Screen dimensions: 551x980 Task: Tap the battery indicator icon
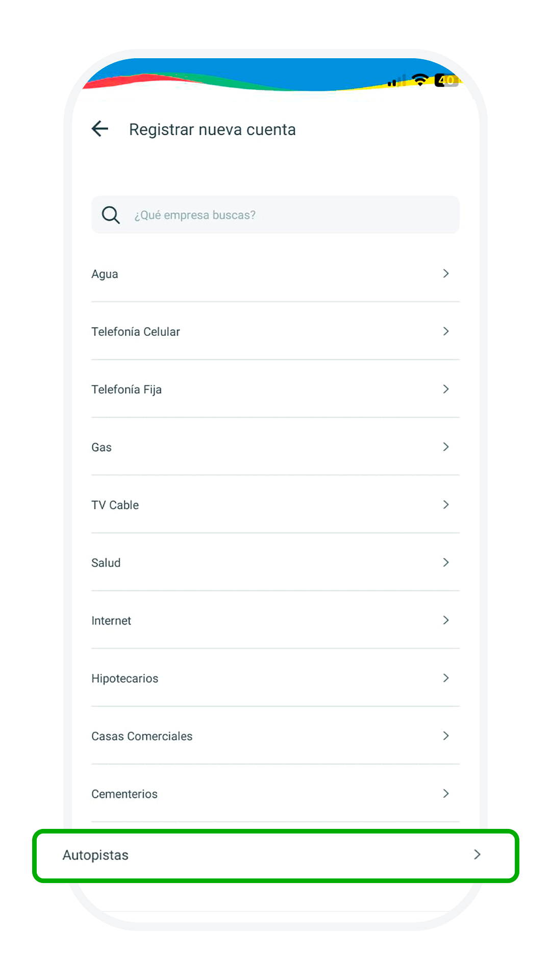[x=447, y=80]
